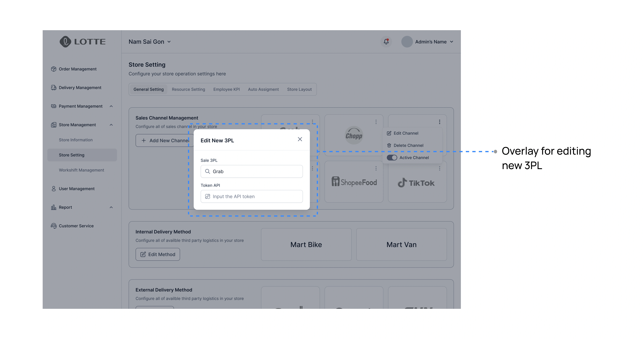The image size is (644, 339).
Task: Open the Nam Sai Gon store dropdown
Action: (150, 42)
